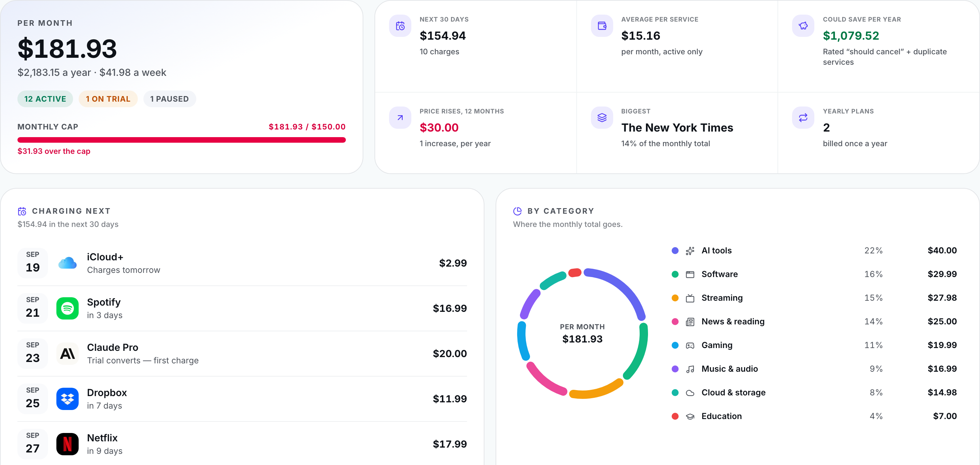Click the blue color dot for Gaming
This screenshot has height=465, width=980.
tap(675, 345)
